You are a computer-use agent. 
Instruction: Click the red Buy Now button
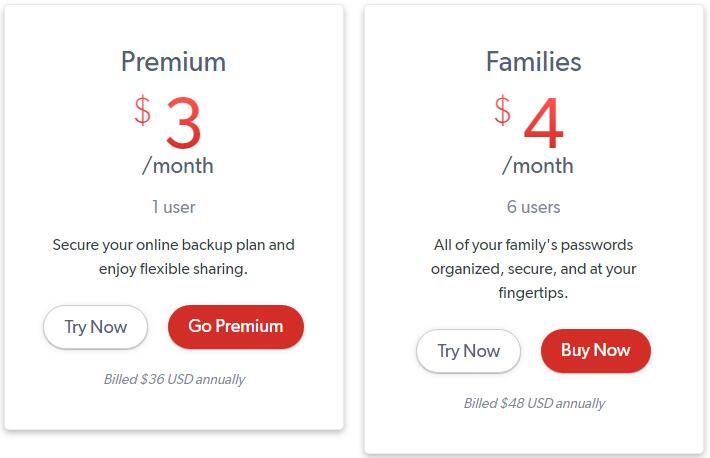(596, 351)
